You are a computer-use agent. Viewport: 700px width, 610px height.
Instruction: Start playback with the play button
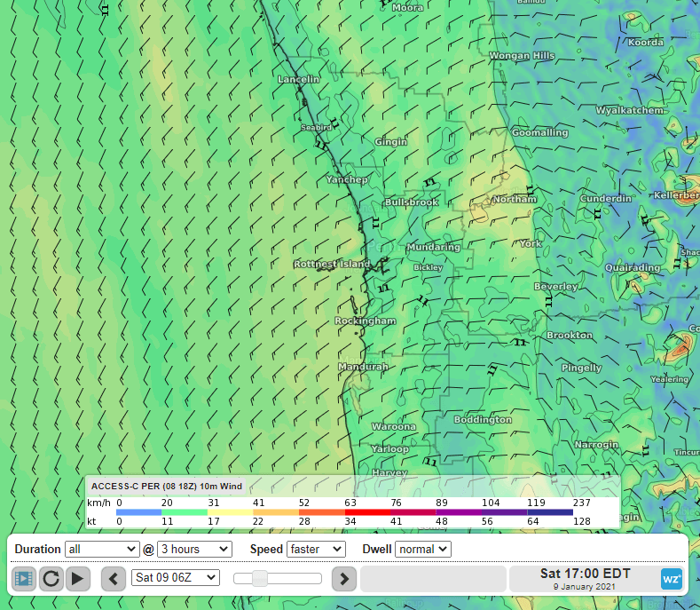click(78, 579)
